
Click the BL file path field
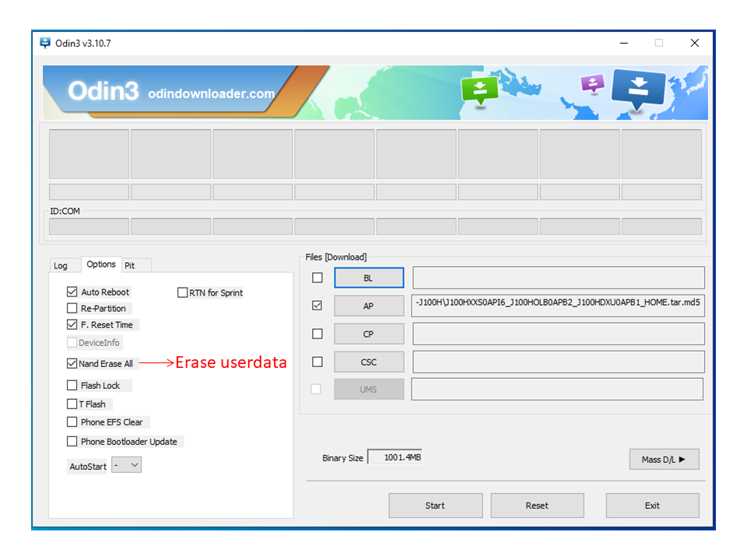[x=559, y=278]
